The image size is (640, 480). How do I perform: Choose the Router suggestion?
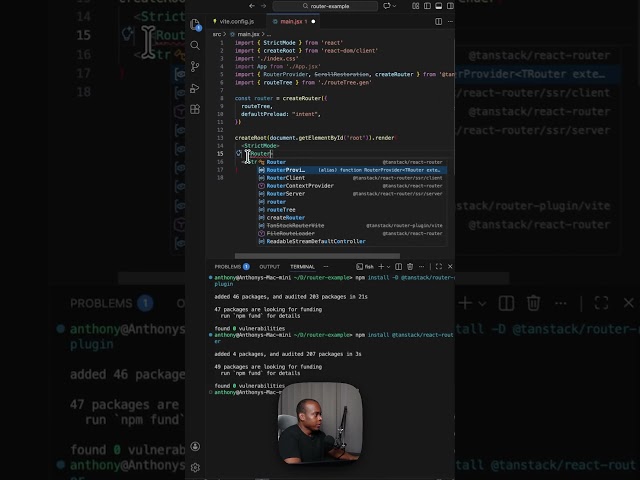click(x=352, y=162)
